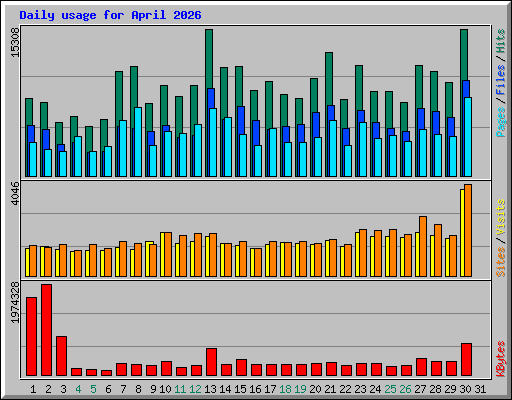Select weekend day 4 on the x-axis

point(78,389)
